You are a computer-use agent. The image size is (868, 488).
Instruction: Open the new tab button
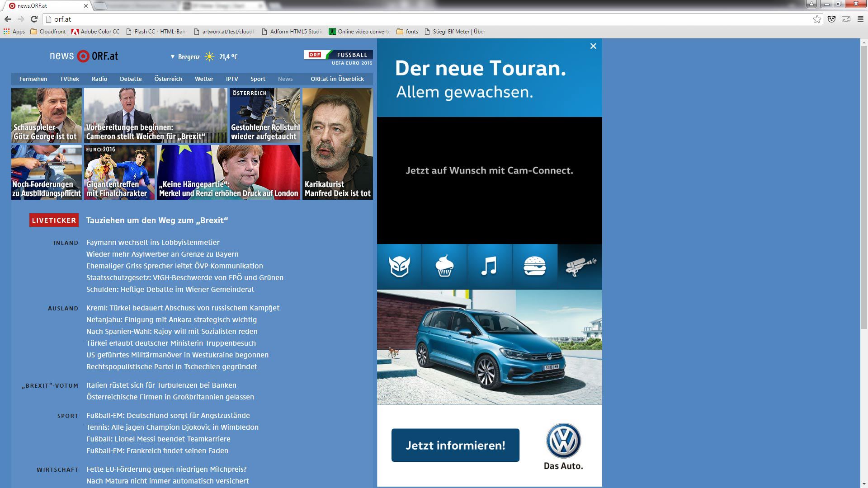pyautogui.click(x=100, y=6)
